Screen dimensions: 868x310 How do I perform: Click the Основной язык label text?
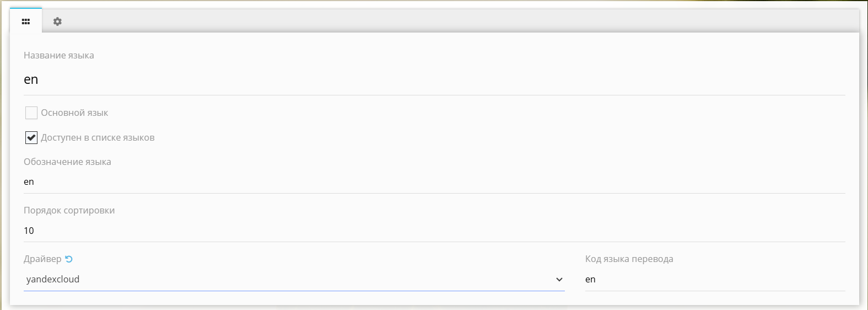point(74,113)
